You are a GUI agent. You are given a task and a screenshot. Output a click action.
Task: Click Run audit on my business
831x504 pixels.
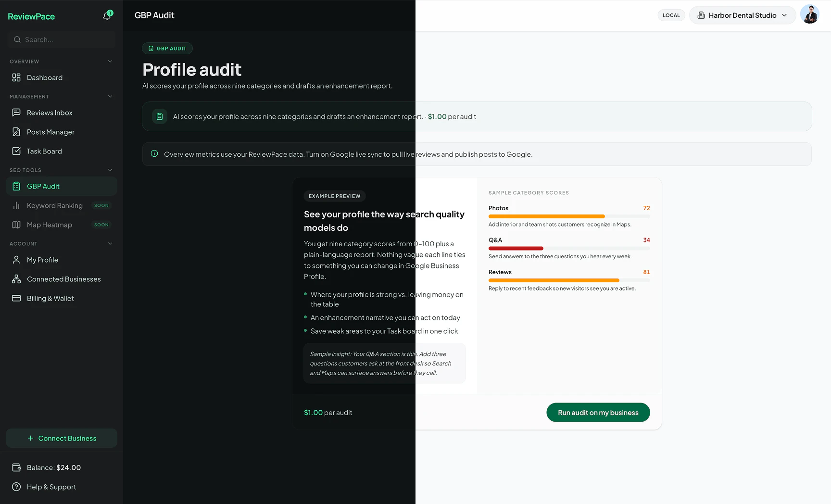tap(598, 413)
